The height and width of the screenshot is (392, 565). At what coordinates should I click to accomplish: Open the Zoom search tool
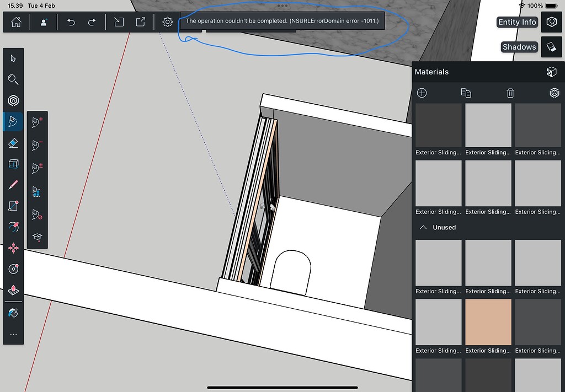[x=13, y=79]
